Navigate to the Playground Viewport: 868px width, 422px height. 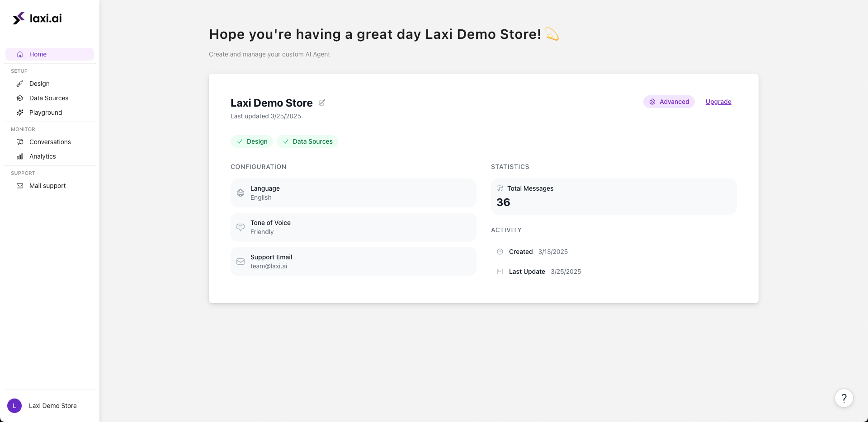pos(46,113)
